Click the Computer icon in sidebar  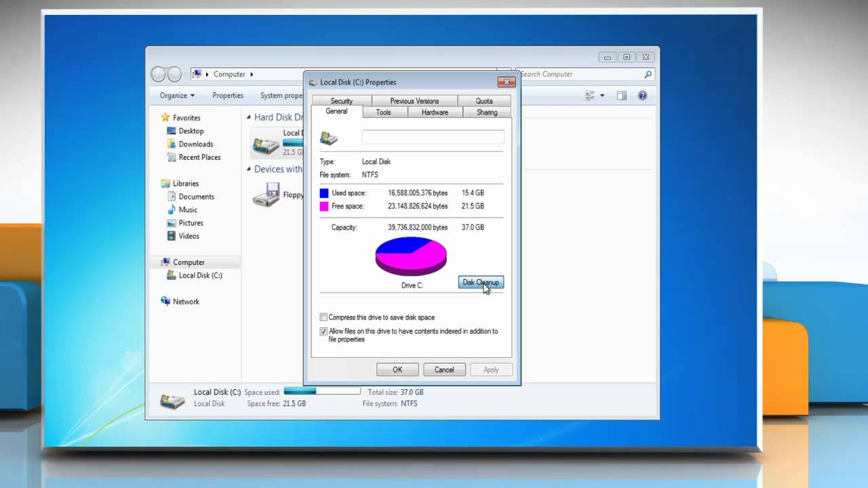[165, 262]
